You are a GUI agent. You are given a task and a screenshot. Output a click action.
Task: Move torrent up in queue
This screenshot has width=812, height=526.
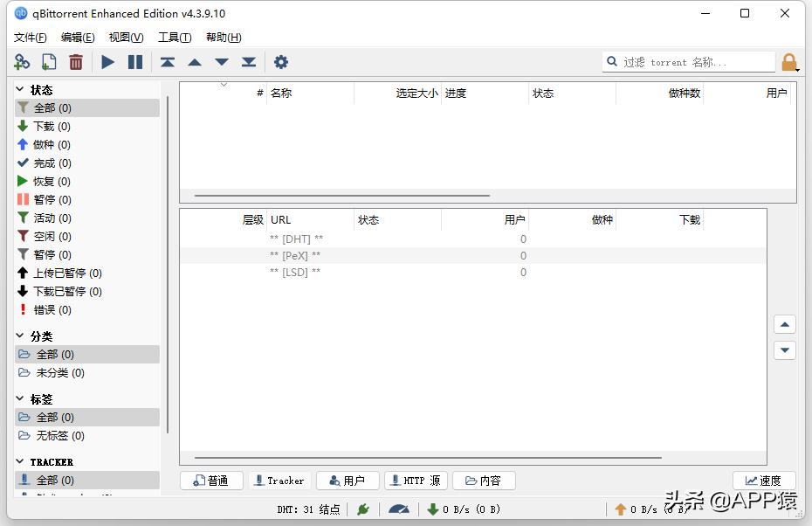click(x=195, y=62)
